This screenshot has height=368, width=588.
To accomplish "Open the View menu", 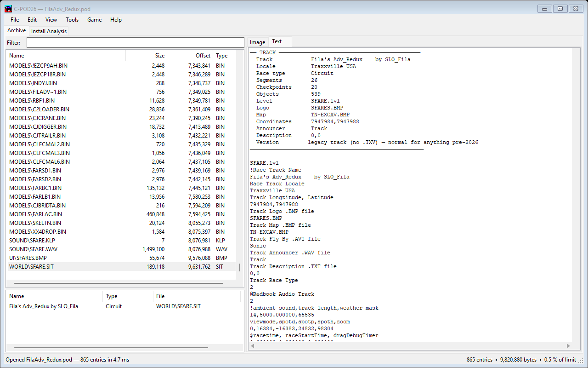I will (x=51, y=20).
